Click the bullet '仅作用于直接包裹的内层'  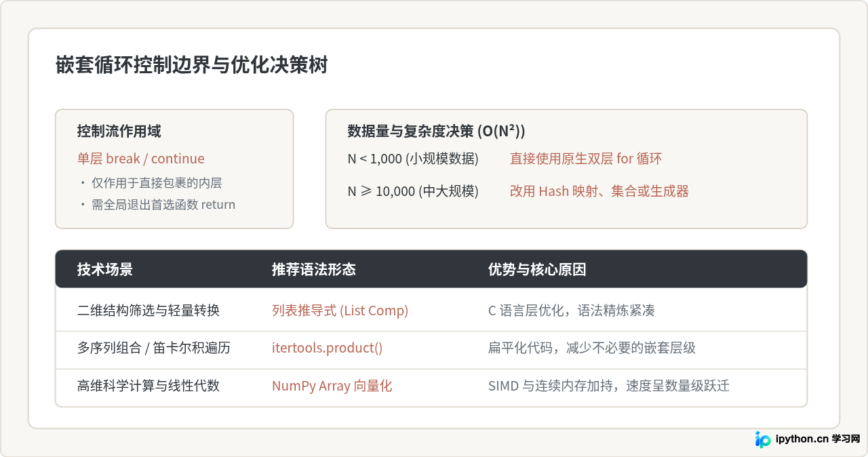tap(157, 183)
